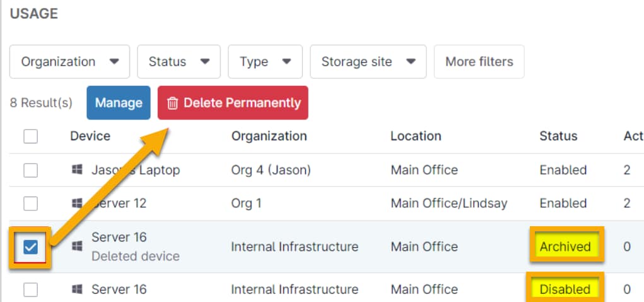
Task: Expand the Storage site dropdown
Action: pos(368,62)
